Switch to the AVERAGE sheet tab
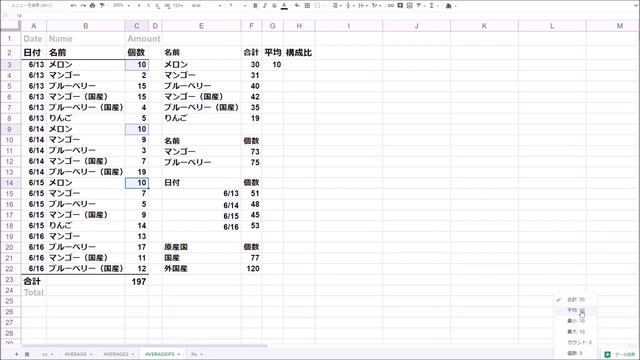Viewport: 640px width, 360px height. [76, 354]
